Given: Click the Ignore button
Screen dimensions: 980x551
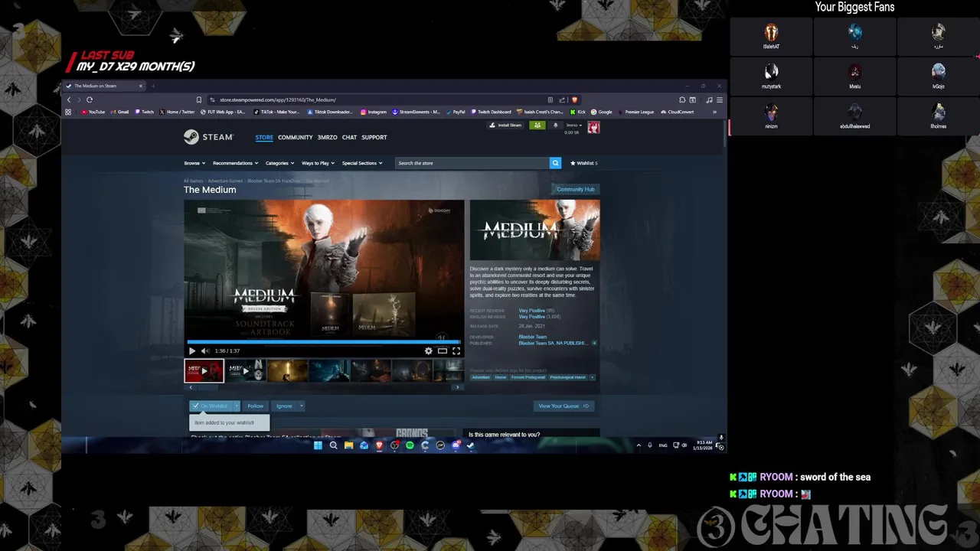Looking at the screenshot, I should click(x=284, y=406).
